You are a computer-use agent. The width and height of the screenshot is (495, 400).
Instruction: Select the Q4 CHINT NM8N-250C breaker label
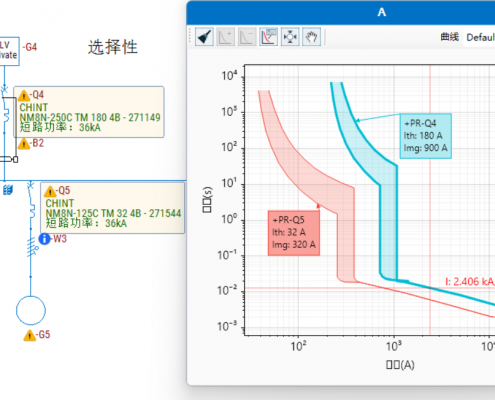tap(89, 112)
